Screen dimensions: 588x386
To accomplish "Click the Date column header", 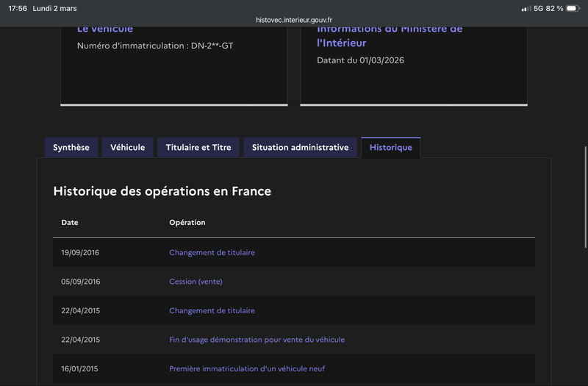I will (70, 223).
